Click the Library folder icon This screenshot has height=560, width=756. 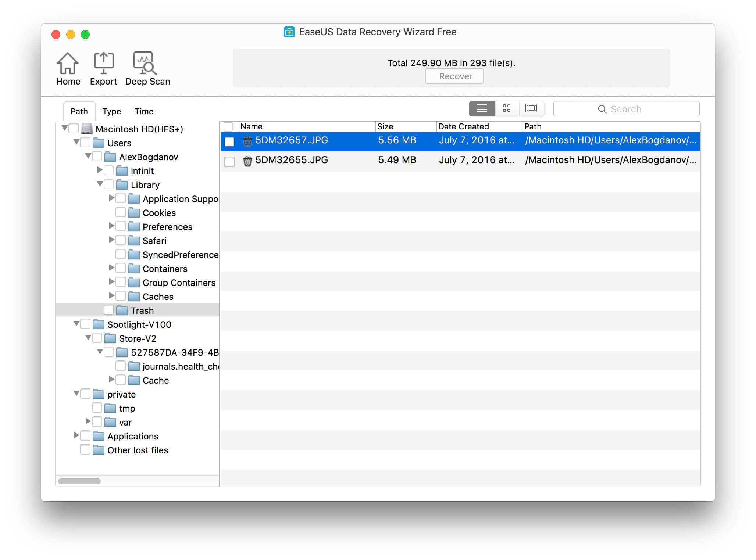tap(122, 184)
